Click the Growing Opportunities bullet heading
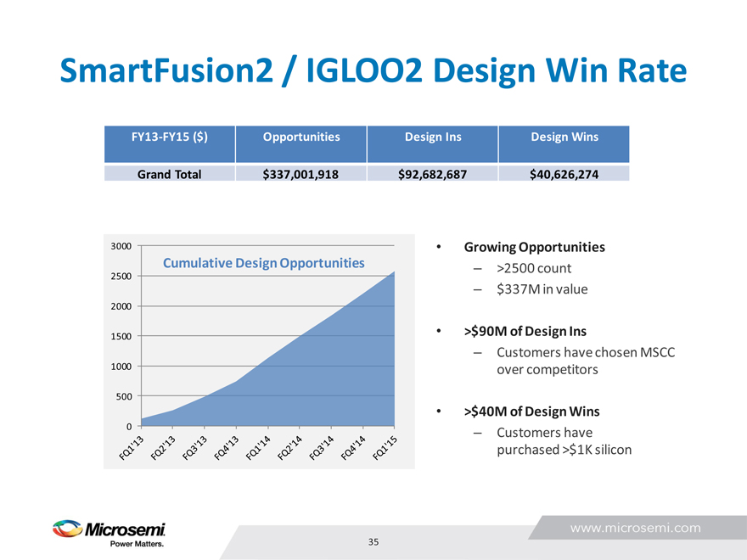The height and width of the screenshot is (560, 747). pos(534,248)
